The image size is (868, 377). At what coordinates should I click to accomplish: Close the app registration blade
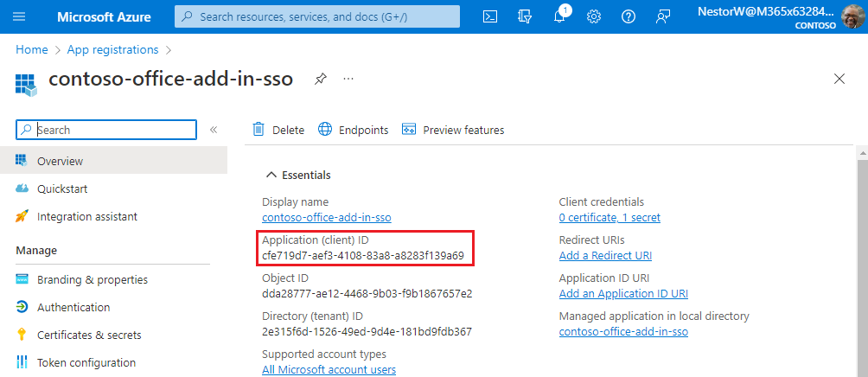tap(839, 79)
